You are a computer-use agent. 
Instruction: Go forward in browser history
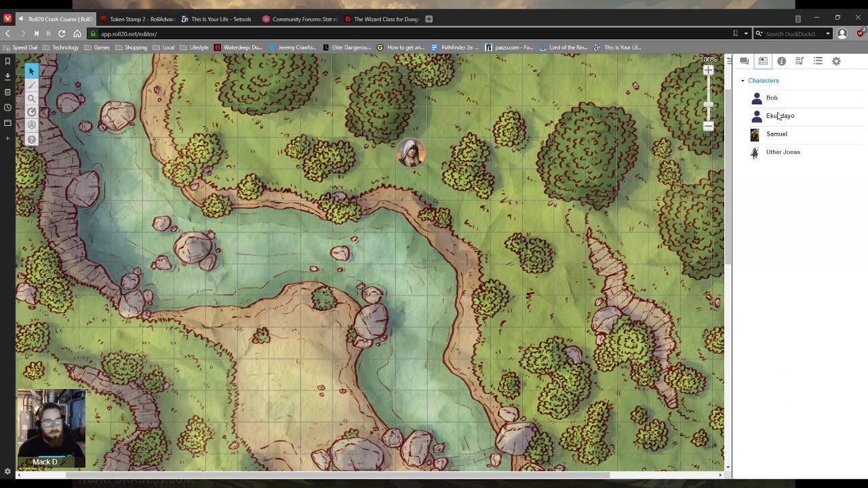(x=22, y=33)
